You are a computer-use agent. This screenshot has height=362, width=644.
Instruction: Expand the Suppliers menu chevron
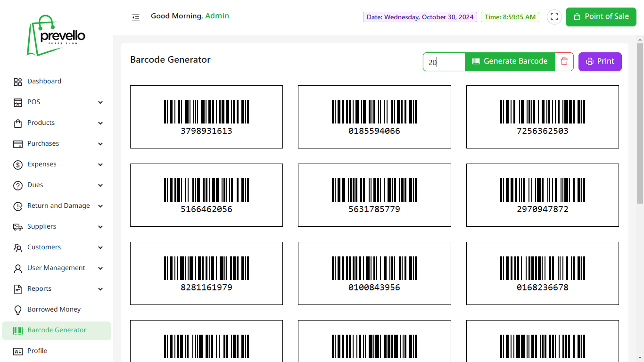tap(100, 227)
